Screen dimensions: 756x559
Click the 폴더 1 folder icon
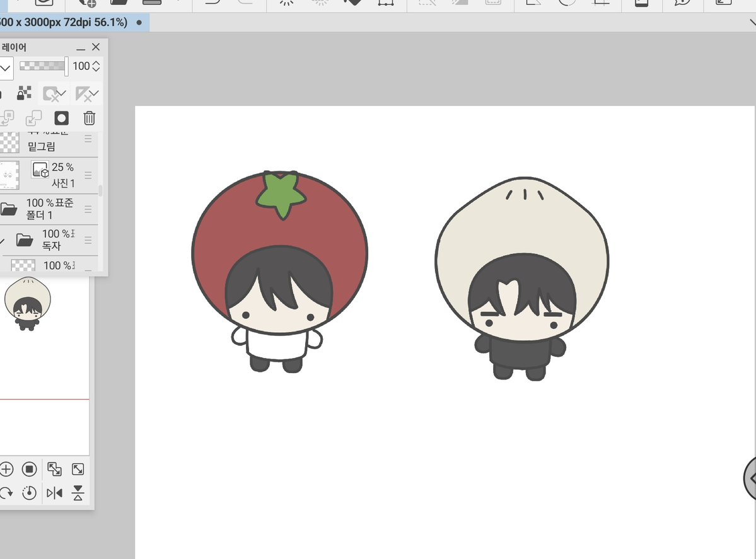9,209
